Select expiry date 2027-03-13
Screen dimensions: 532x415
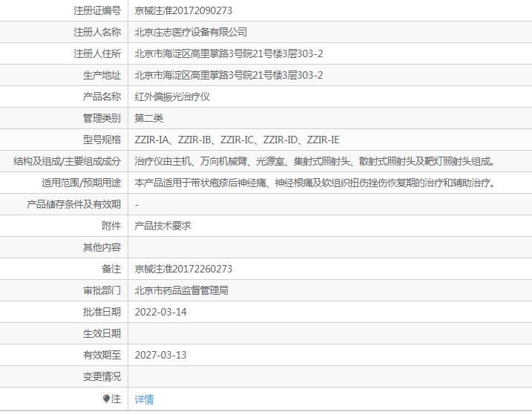point(160,355)
